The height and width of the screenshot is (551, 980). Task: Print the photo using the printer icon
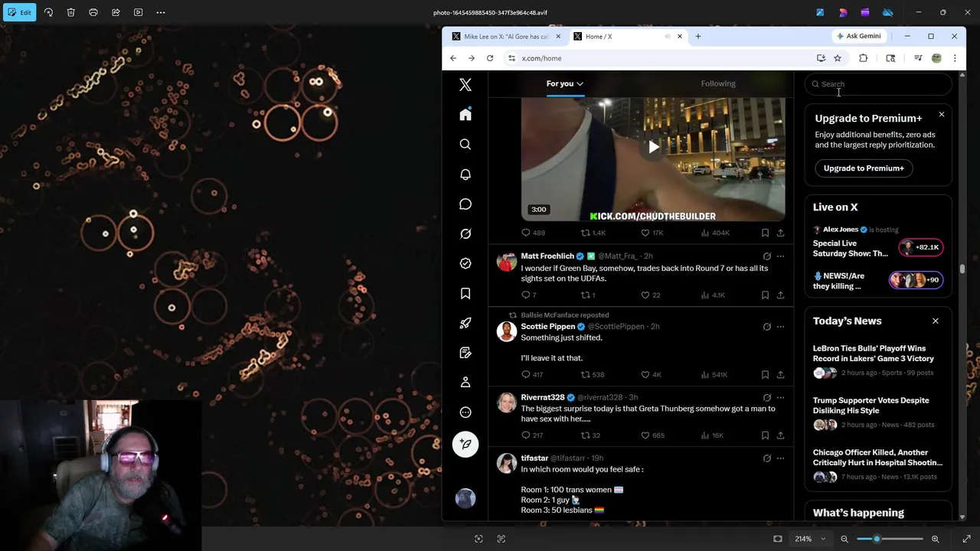(x=93, y=12)
